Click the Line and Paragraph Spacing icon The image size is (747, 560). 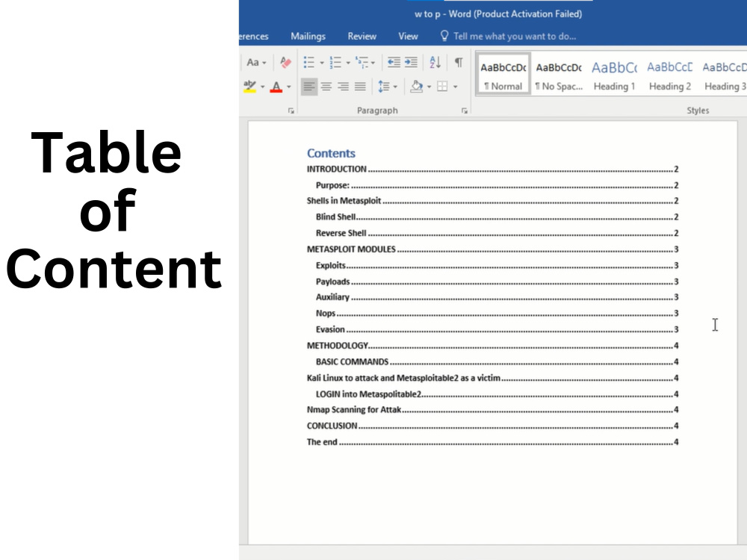click(384, 87)
